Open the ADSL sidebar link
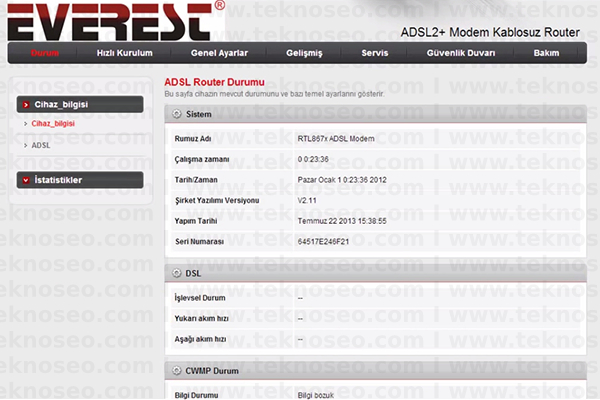600x400 pixels. pyautogui.click(x=41, y=145)
